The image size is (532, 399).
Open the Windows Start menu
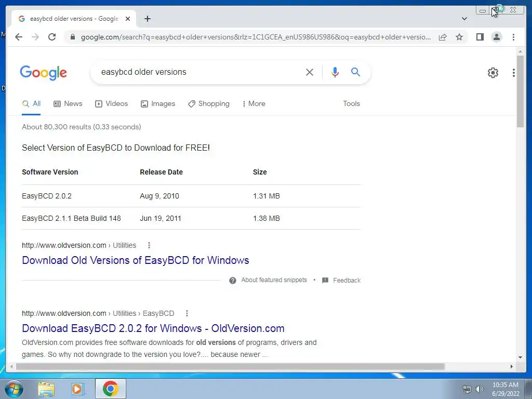pos(14,389)
